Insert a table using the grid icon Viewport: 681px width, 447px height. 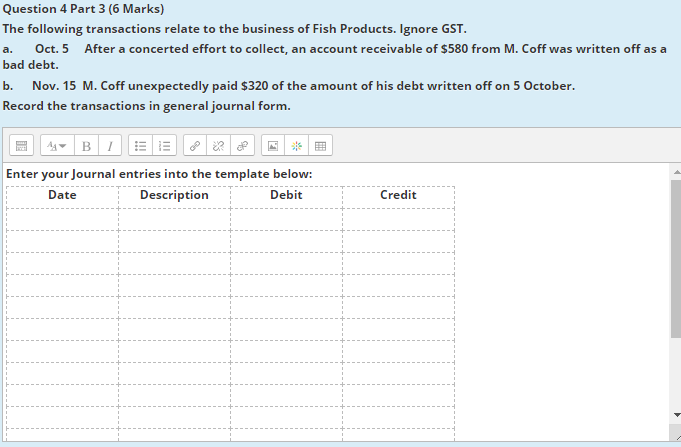pos(321,146)
